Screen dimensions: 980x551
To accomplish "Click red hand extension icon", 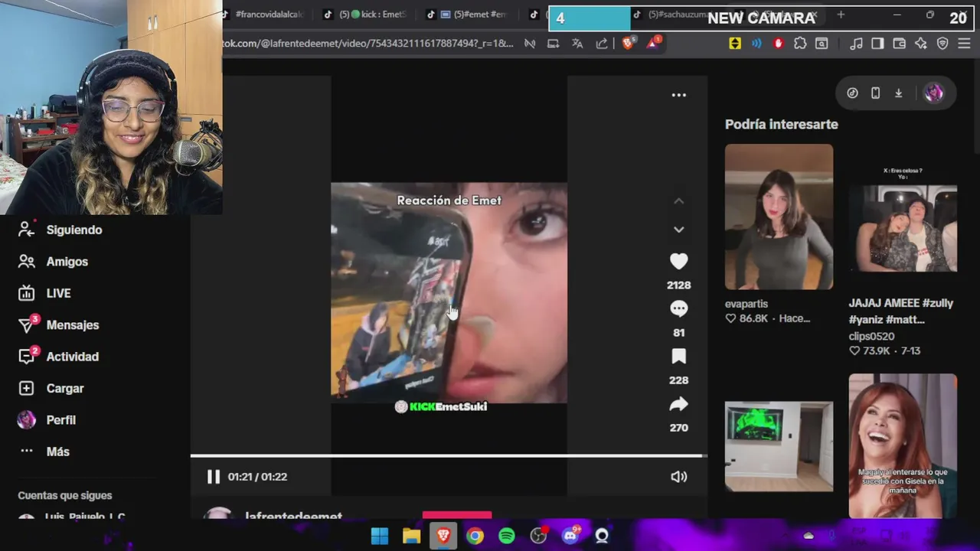I will (x=779, y=44).
